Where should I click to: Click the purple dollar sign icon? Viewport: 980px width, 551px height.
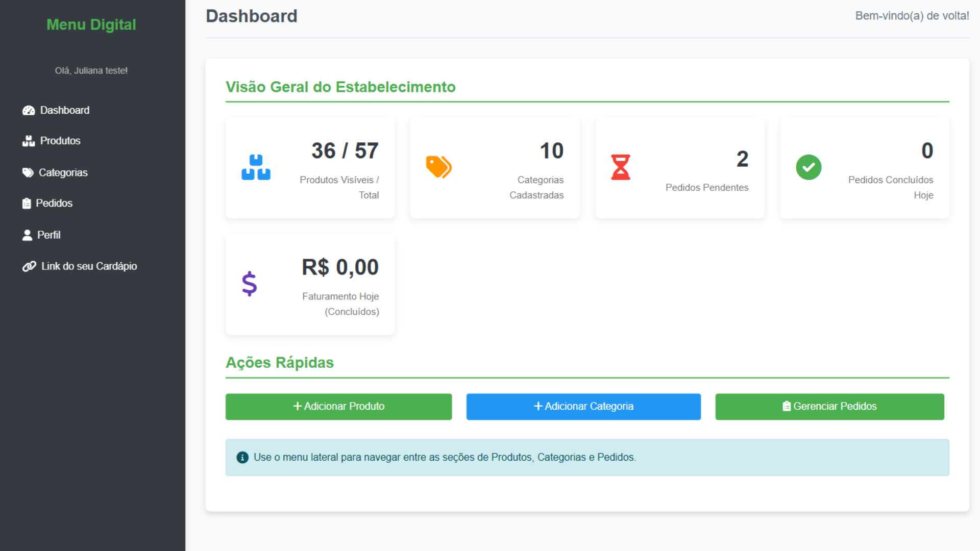[249, 284]
